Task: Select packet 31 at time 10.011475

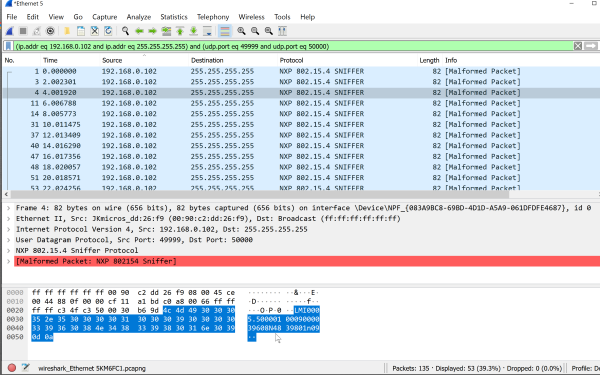Action: point(301,125)
